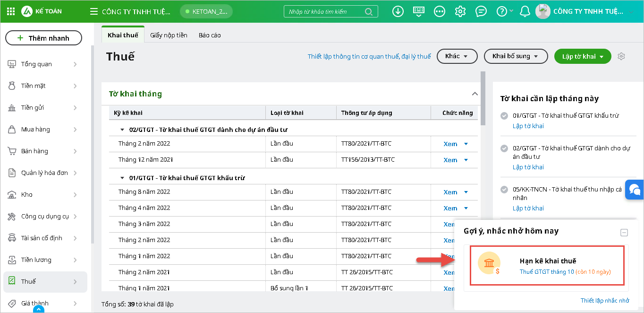644x313 pixels.
Task: Click the Thêm nhanh button
Action: coord(43,38)
